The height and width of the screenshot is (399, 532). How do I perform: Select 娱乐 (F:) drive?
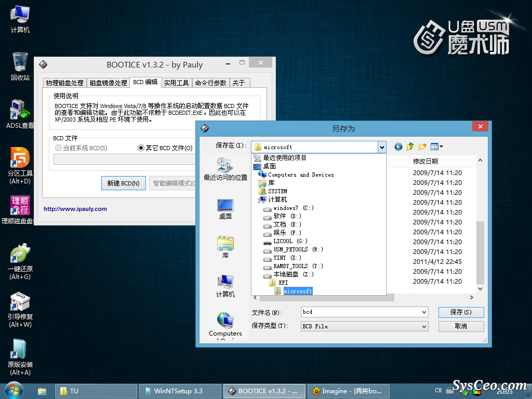click(x=283, y=233)
